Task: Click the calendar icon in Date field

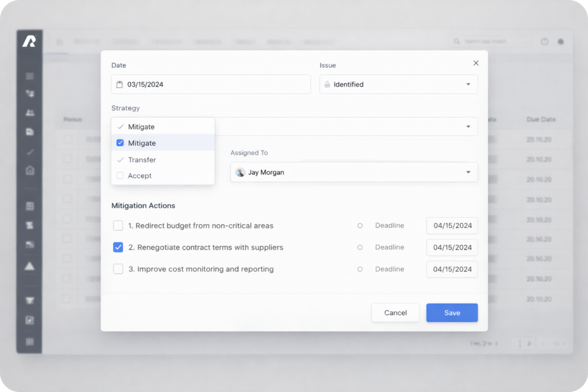Action: [119, 84]
